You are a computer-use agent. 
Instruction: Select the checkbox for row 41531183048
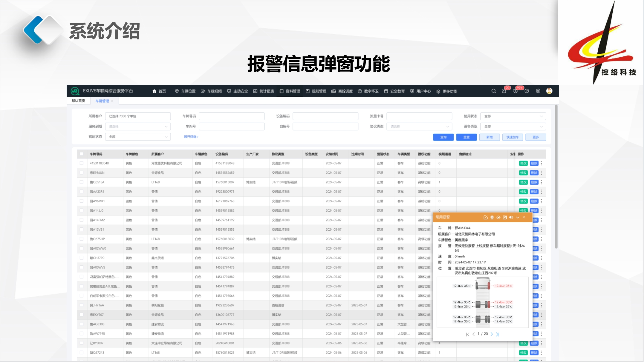click(82, 163)
